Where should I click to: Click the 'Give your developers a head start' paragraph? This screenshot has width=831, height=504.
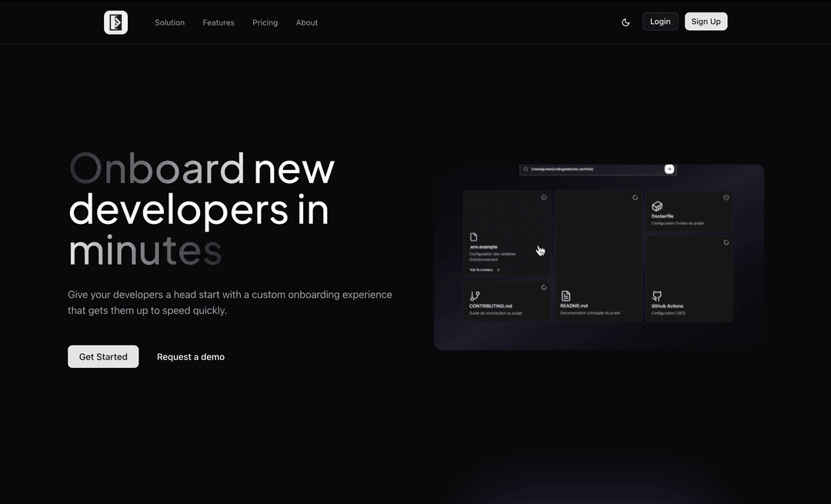point(230,302)
